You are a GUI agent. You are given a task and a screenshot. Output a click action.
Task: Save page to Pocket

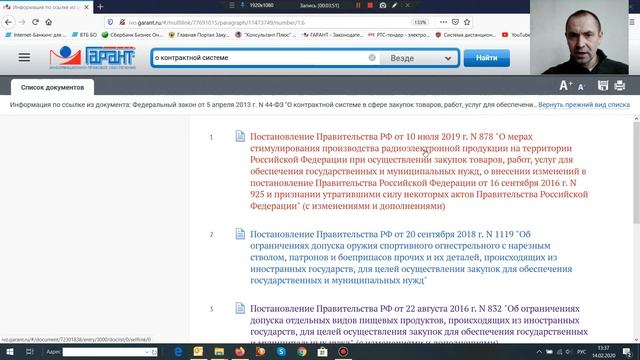(x=455, y=22)
